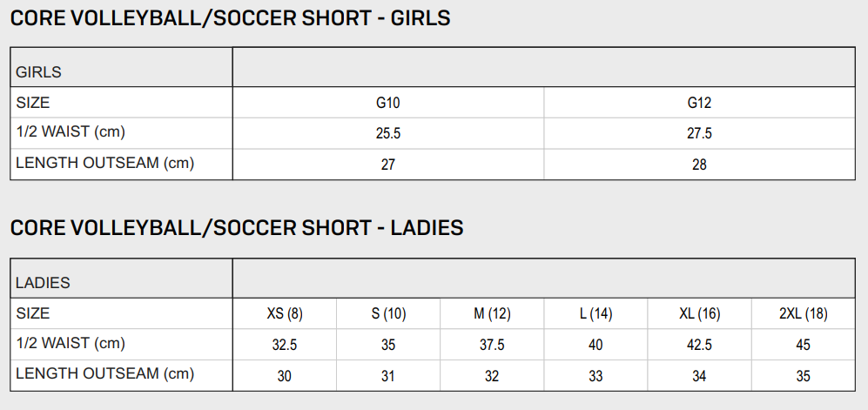Select the G10 size cell

tap(388, 104)
